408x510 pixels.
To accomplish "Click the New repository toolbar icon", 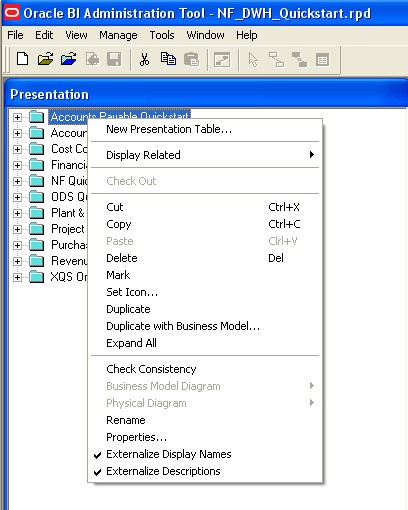I will (23, 59).
